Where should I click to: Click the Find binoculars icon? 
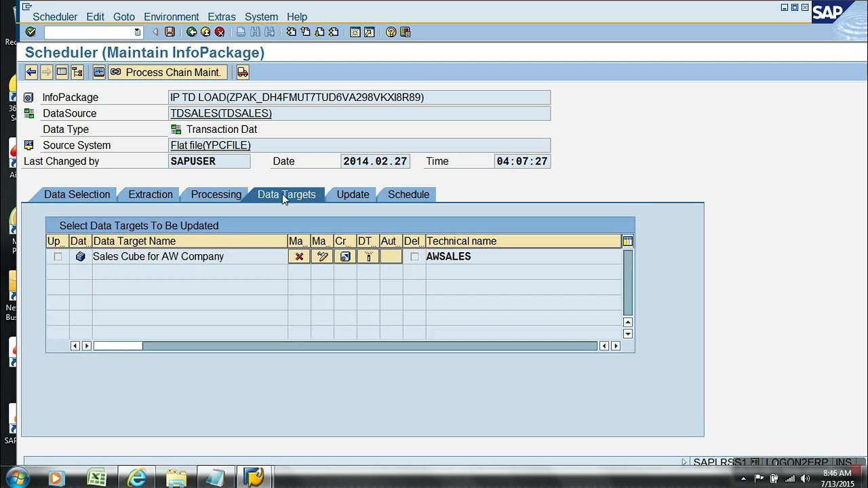[255, 32]
